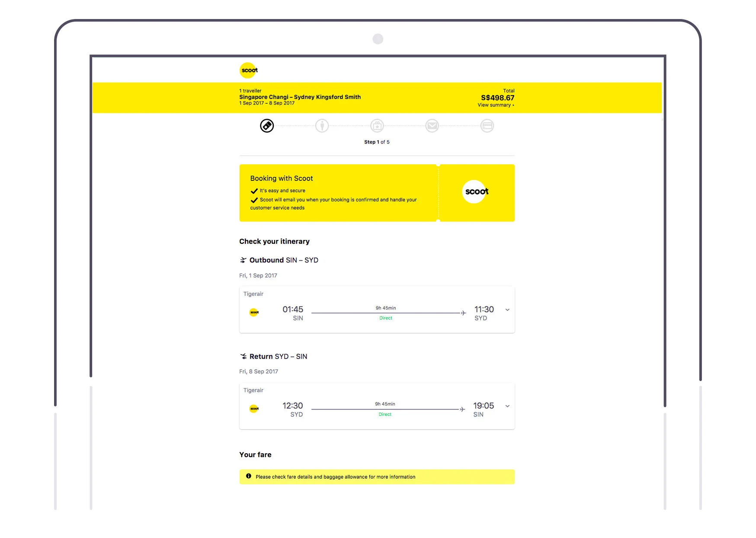Select the flight ticket step icon

(x=267, y=126)
